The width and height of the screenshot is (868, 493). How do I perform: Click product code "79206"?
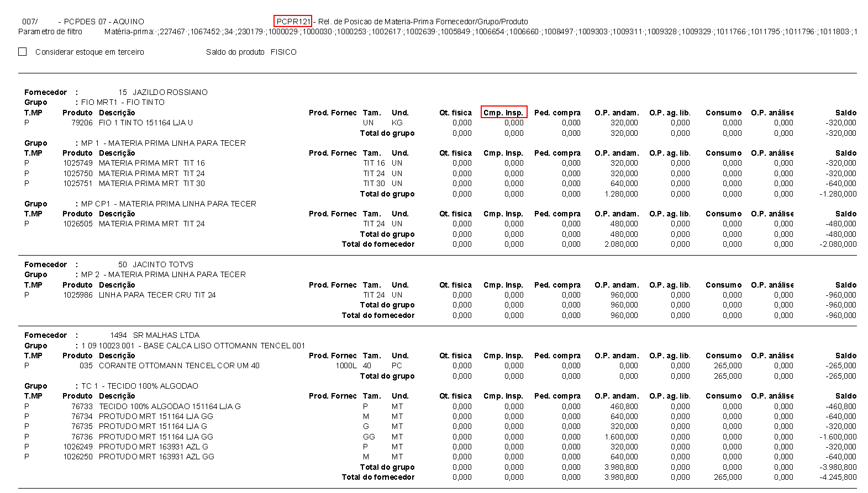coord(82,123)
